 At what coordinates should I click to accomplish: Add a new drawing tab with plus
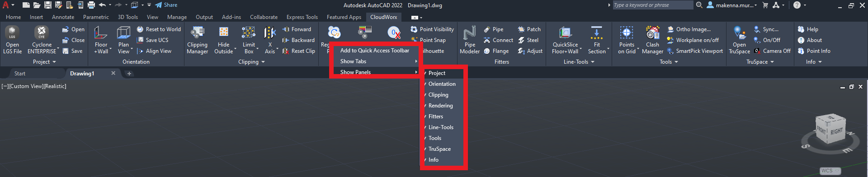point(129,73)
